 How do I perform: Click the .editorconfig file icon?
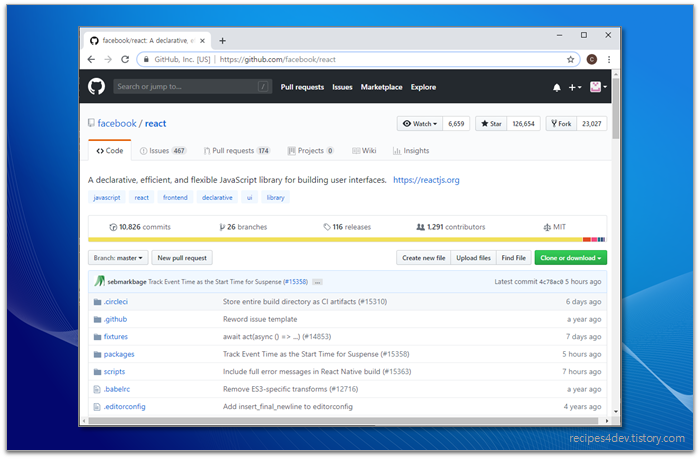tap(97, 407)
